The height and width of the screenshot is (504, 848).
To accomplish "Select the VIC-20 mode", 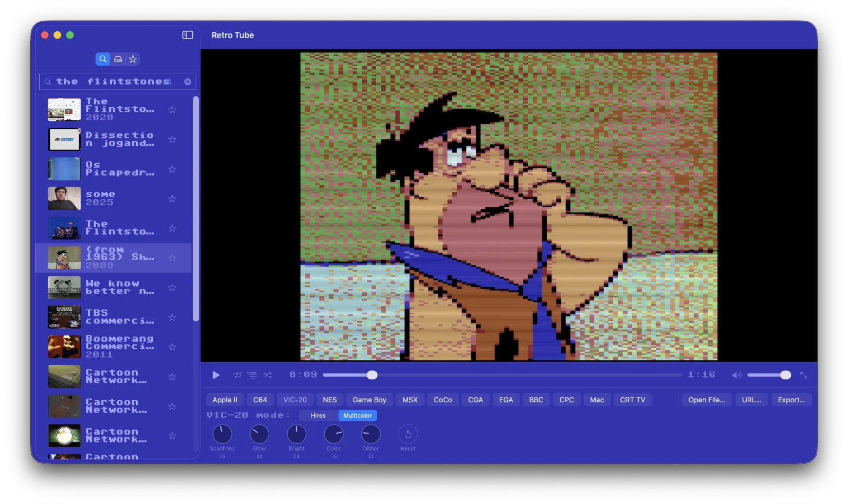I will [x=295, y=400].
